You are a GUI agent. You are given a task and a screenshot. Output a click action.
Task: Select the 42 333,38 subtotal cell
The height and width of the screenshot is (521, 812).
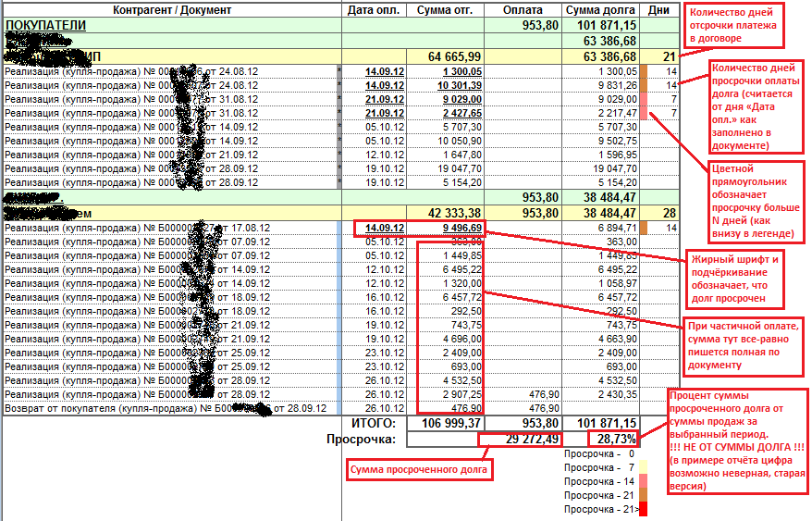click(451, 212)
